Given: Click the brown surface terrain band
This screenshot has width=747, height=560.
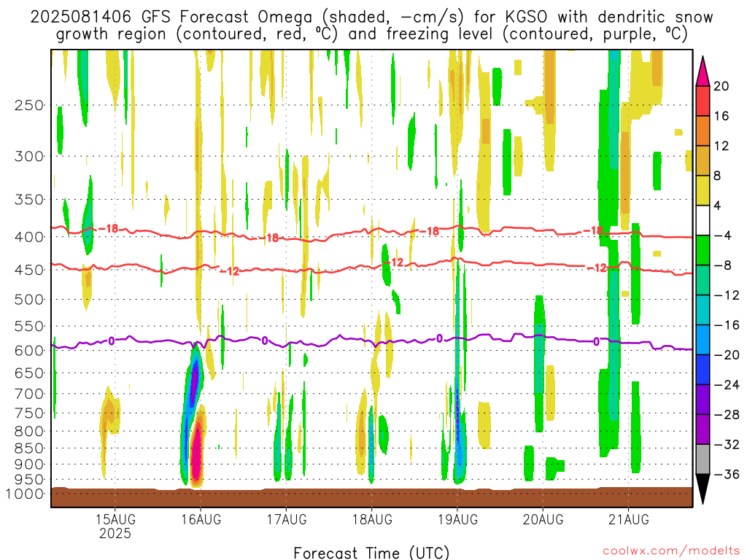Looking at the screenshot, I should (371, 497).
